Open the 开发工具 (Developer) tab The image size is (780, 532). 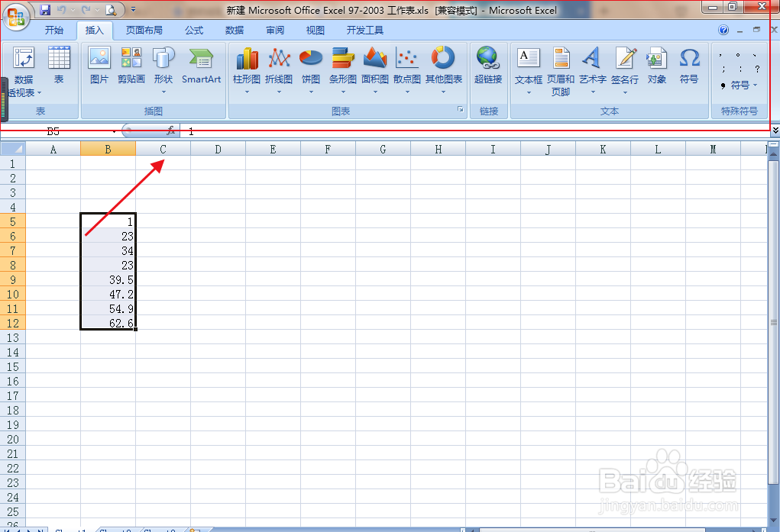coord(364,31)
